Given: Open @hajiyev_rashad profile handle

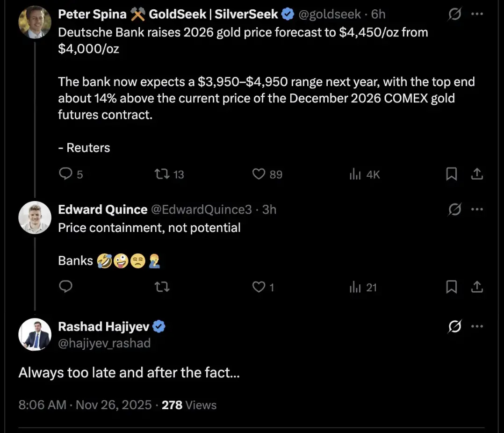Looking at the screenshot, I should 104,343.
